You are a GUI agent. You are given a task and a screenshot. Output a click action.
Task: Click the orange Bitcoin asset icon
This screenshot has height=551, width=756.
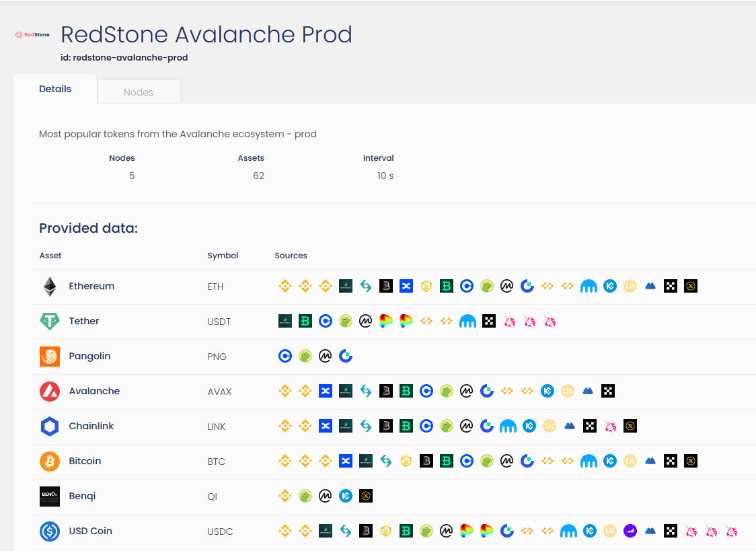coord(50,462)
